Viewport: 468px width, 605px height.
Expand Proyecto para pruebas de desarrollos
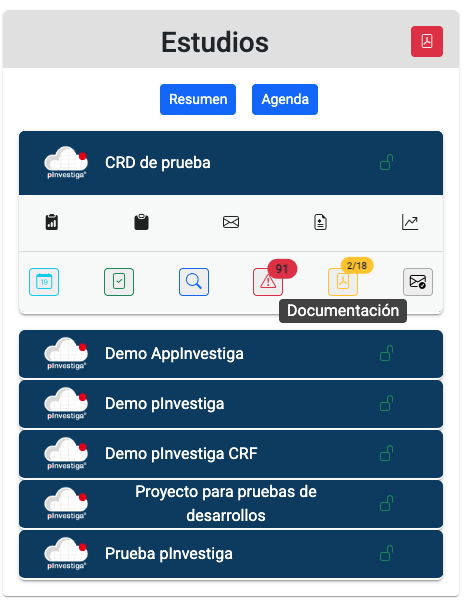[x=231, y=504]
